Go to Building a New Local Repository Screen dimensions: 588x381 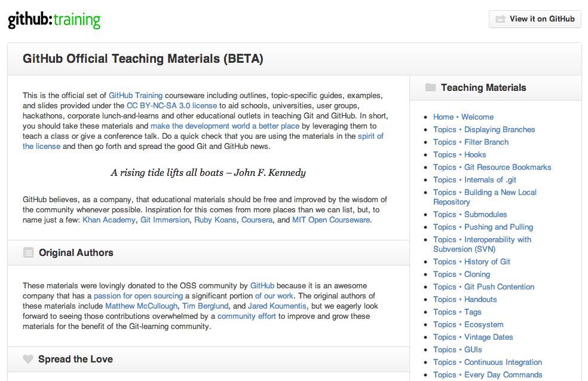[x=485, y=197]
